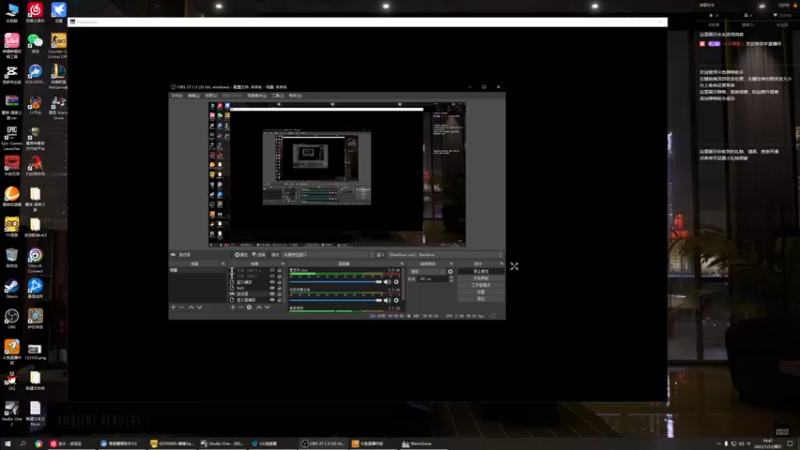800x450 pixels.
Task: Pop out Scenes panel dock icon
Action: pos(223,264)
